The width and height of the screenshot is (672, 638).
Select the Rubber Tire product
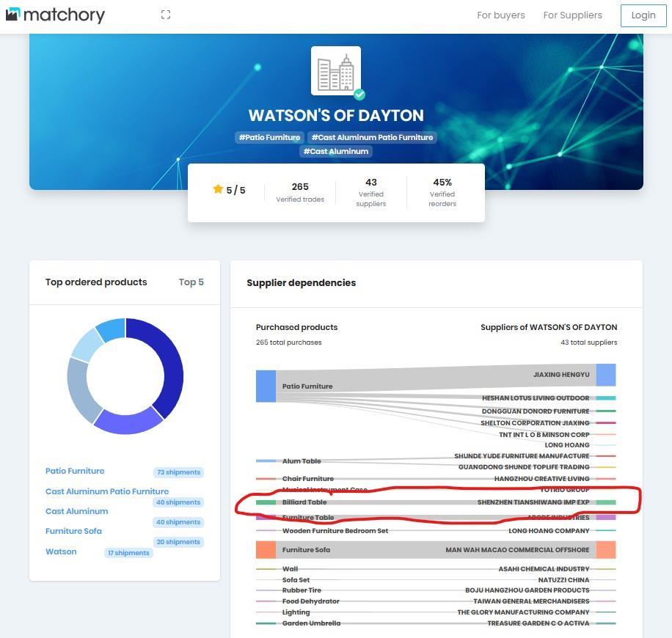[302, 590]
